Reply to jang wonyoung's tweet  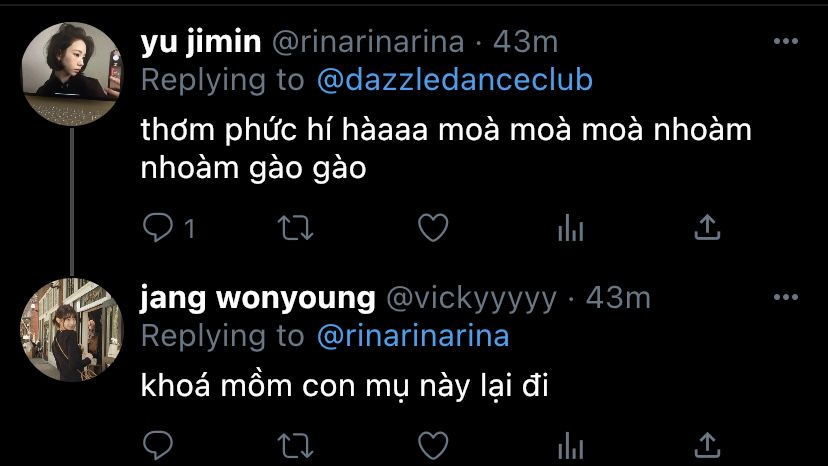158,445
